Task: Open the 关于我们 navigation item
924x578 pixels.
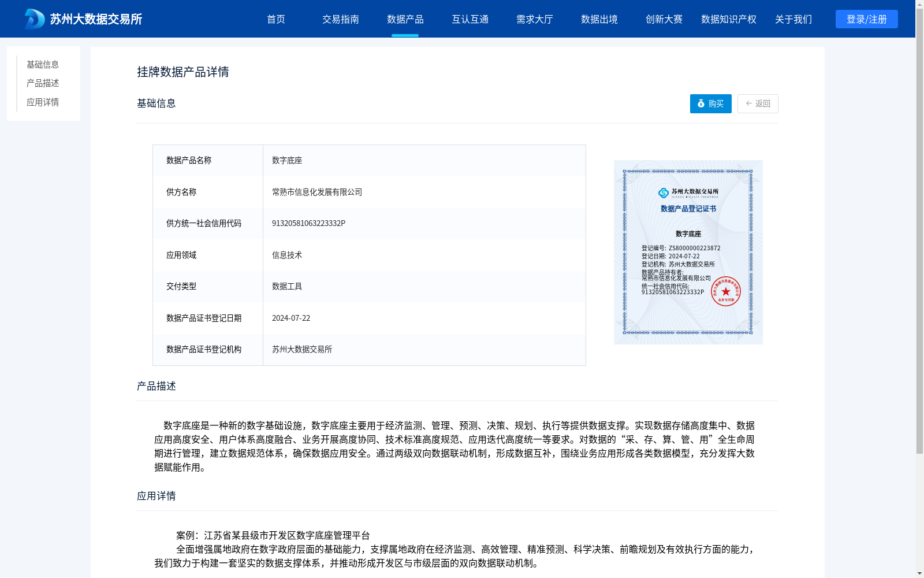Action: coord(793,19)
